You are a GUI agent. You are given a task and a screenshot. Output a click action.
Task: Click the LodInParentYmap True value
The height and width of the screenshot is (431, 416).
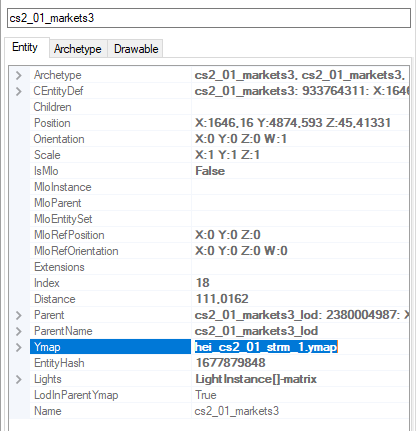coord(206,395)
